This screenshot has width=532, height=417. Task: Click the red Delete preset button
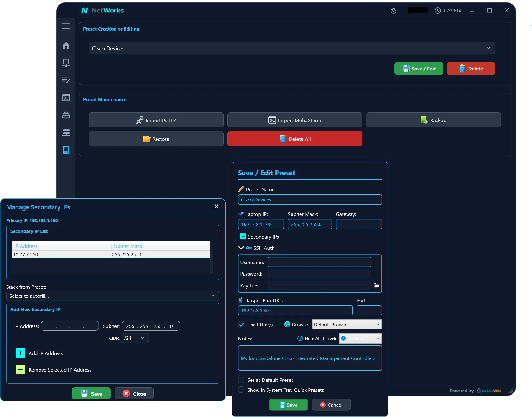(x=471, y=69)
